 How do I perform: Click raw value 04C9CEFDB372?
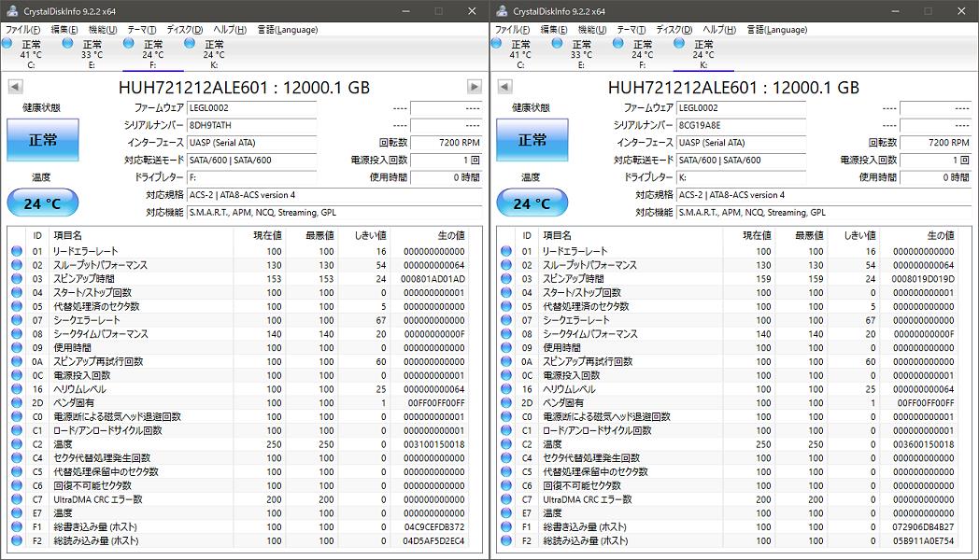coord(434,527)
